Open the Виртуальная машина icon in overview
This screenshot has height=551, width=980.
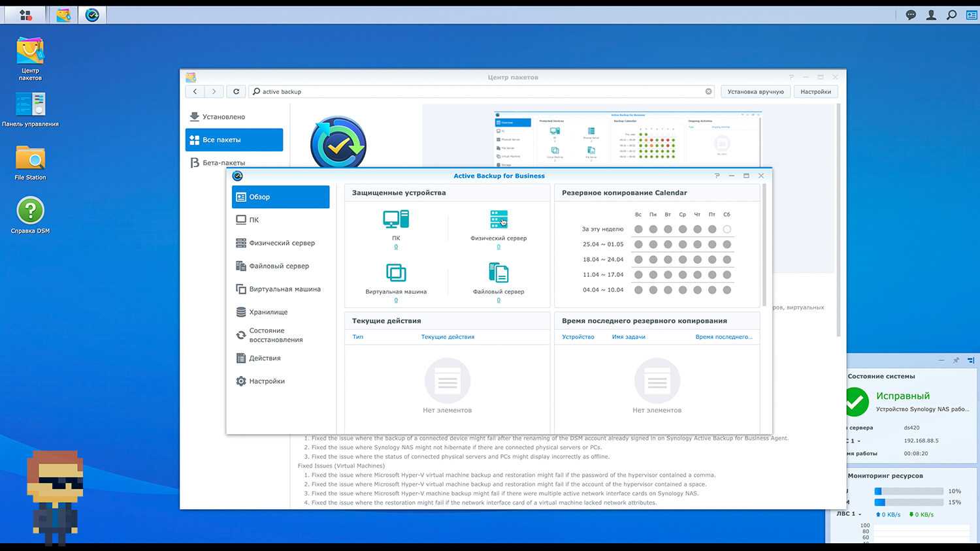click(396, 273)
